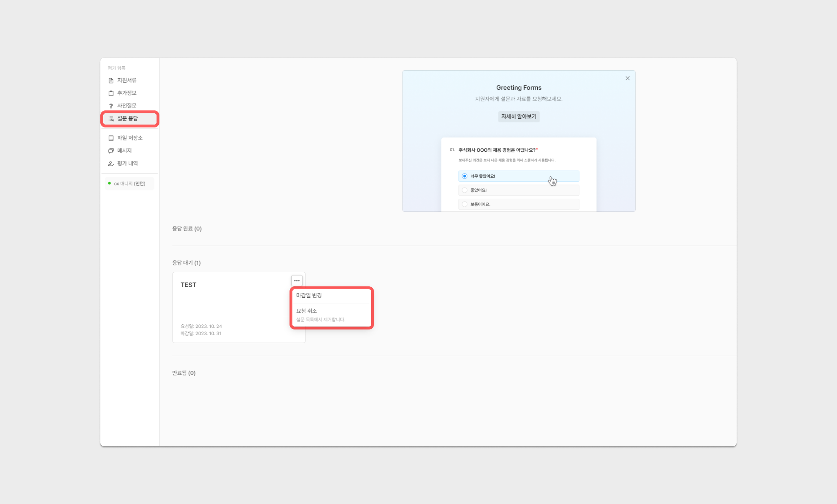Viewport: 837px width, 504px height.
Task: Choose 마감일 변경 from the menu
Action: pos(309,295)
